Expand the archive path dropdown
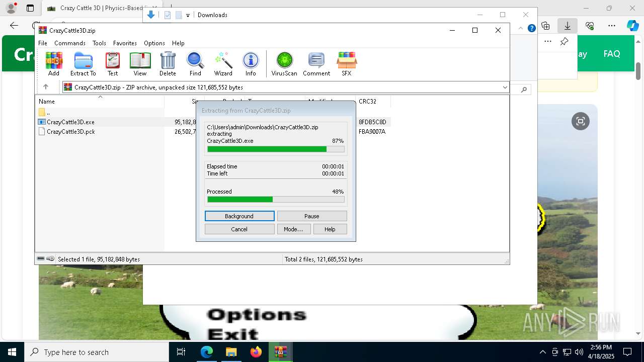Viewport: 644px width, 362px height. pos(505,87)
